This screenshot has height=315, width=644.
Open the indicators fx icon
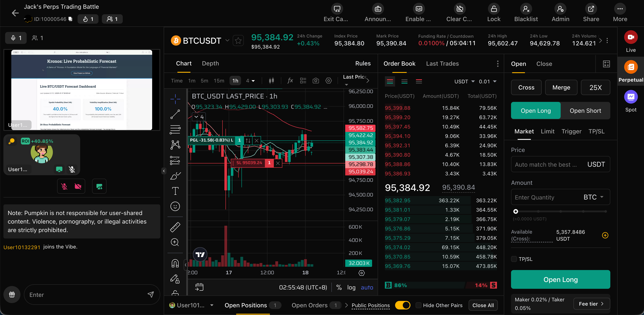tap(290, 81)
